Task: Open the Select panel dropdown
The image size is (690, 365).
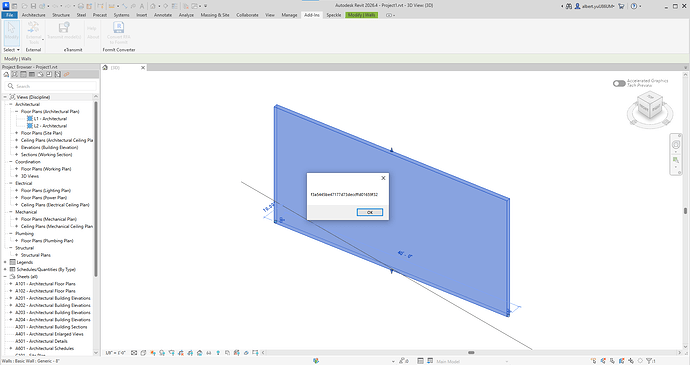Action: coord(11,50)
